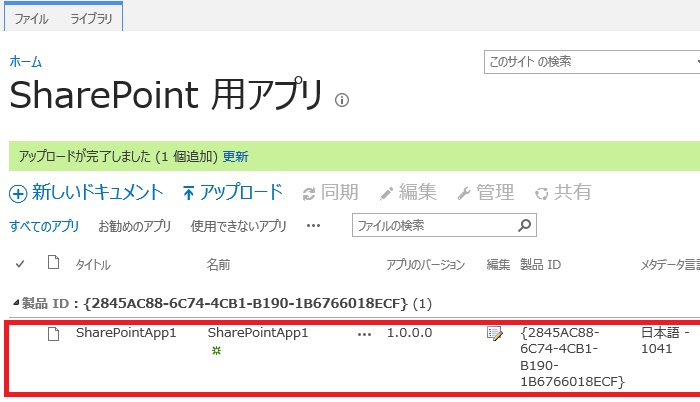Sort by アプリのバージョン column header
This screenshot has height=402, width=700.
coord(425,265)
